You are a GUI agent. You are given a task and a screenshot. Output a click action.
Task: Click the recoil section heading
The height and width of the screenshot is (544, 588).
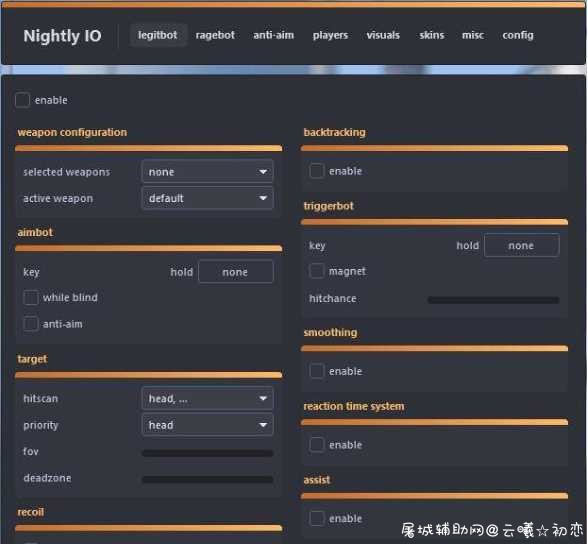point(30,512)
